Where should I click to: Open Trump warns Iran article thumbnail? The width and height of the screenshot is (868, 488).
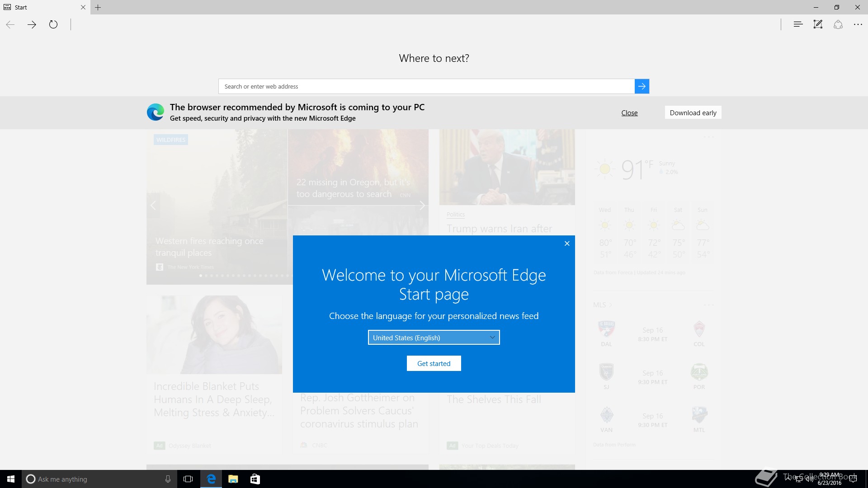point(507,167)
